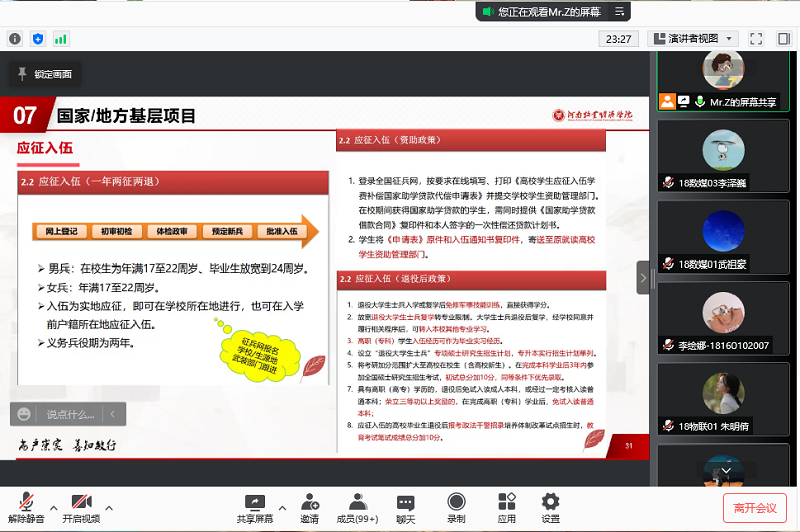The height and width of the screenshot is (532, 800).
Task: Open the Members (成员) list
Action: click(x=357, y=503)
